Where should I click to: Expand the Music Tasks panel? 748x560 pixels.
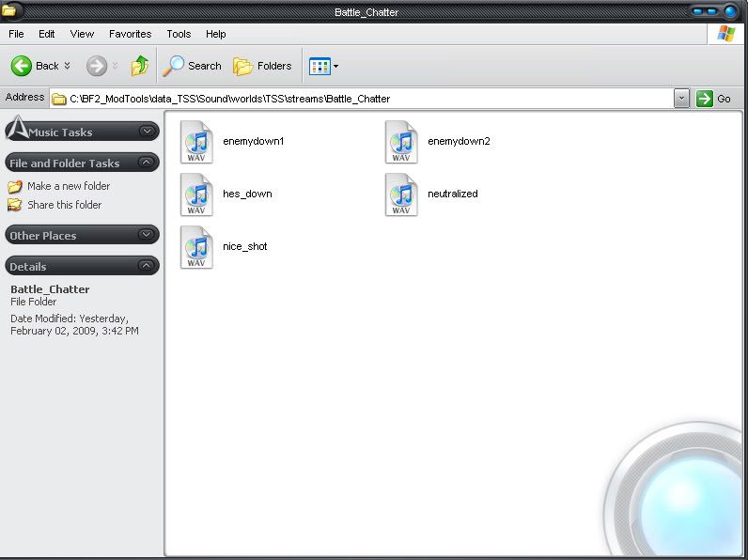click(x=147, y=131)
